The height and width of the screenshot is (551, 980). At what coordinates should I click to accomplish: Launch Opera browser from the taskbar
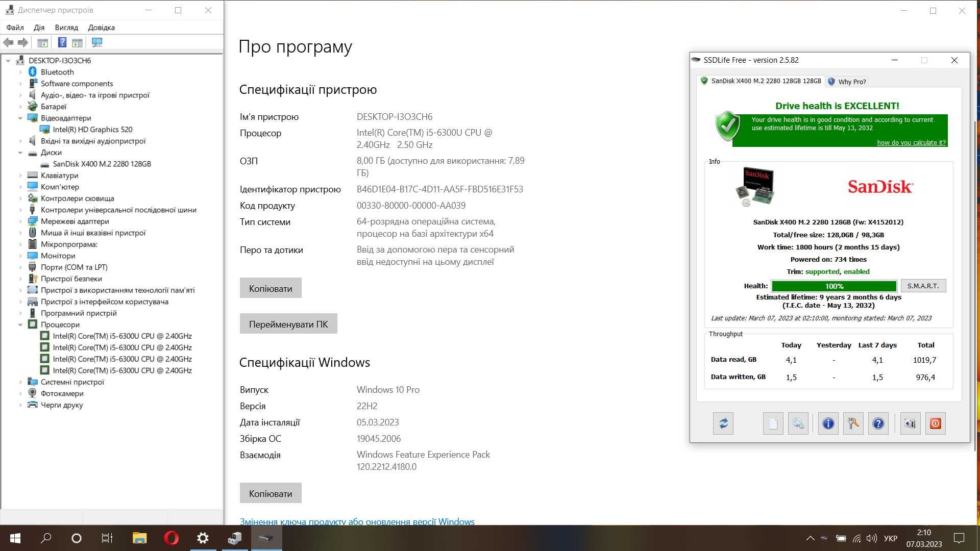171,538
